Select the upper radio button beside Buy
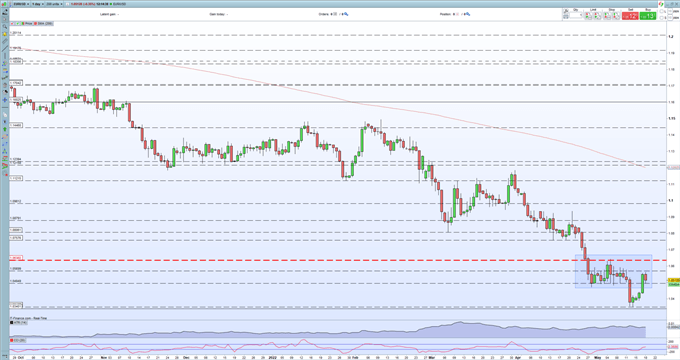This screenshot has height=360, width=680. point(661,12)
